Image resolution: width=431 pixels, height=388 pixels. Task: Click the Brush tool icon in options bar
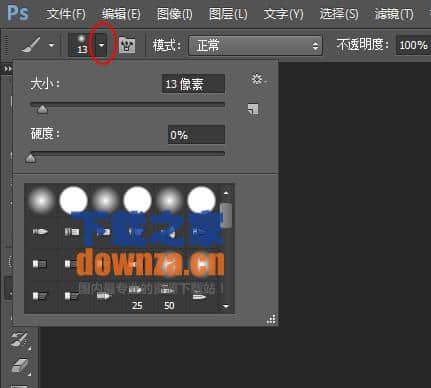[x=31, y=44]
